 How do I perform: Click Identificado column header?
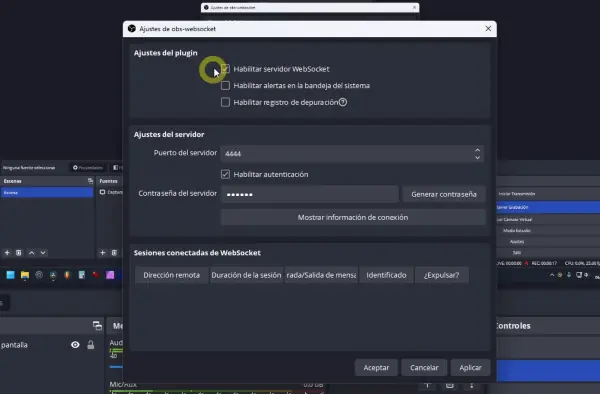[386, 275]
